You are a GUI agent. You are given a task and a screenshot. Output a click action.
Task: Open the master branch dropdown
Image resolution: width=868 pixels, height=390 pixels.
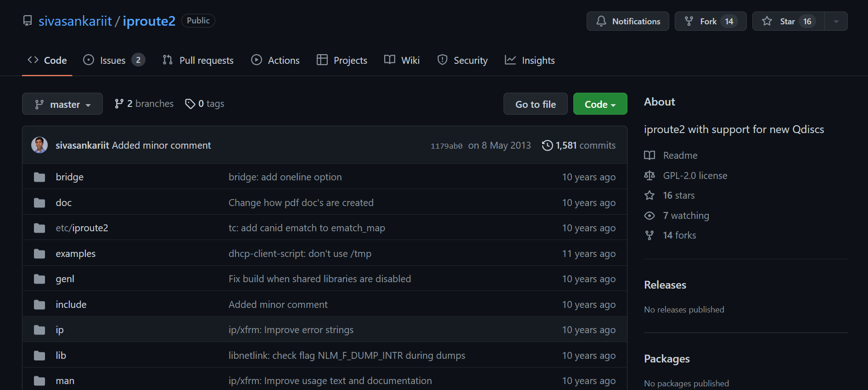click(62, 104)
